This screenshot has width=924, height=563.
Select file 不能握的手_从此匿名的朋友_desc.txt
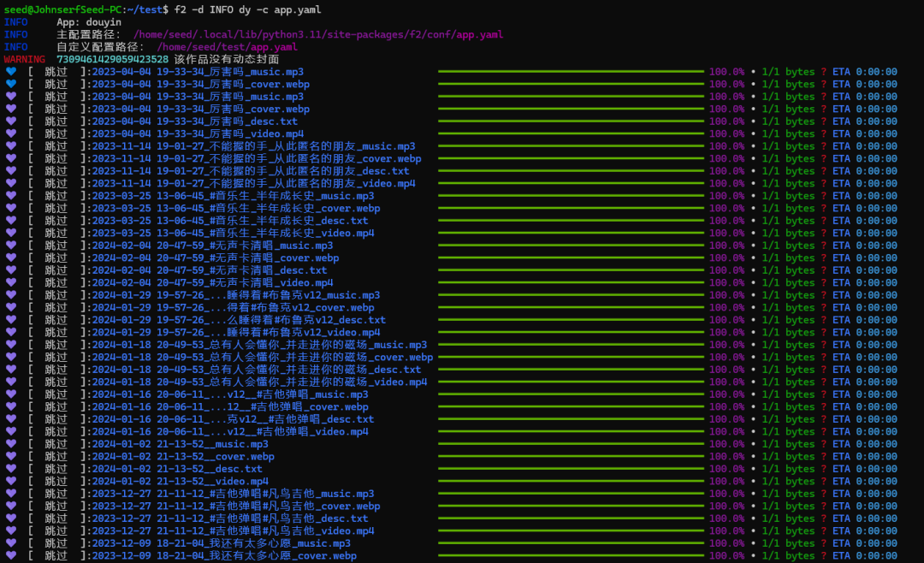click(251, 170)
